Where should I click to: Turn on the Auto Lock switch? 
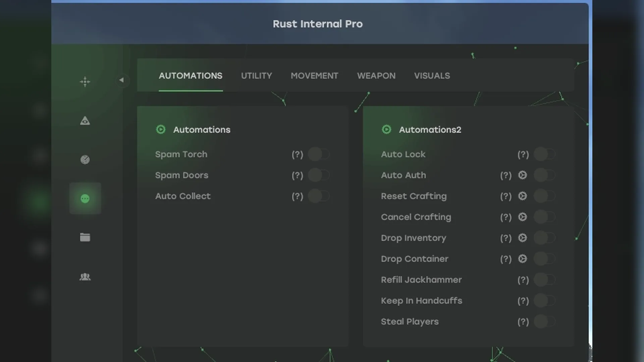coord(544,154)
